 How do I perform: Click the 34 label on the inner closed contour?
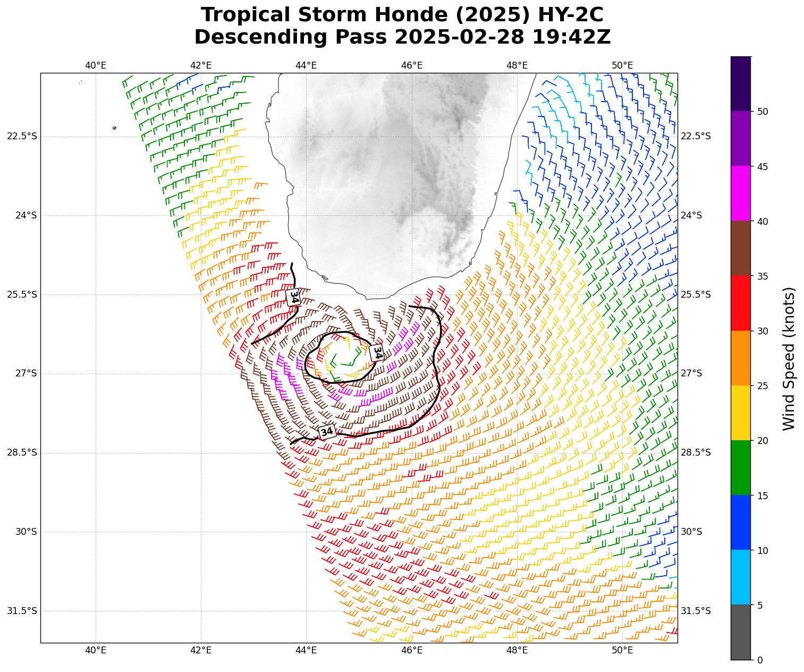(x=377, y=352)
